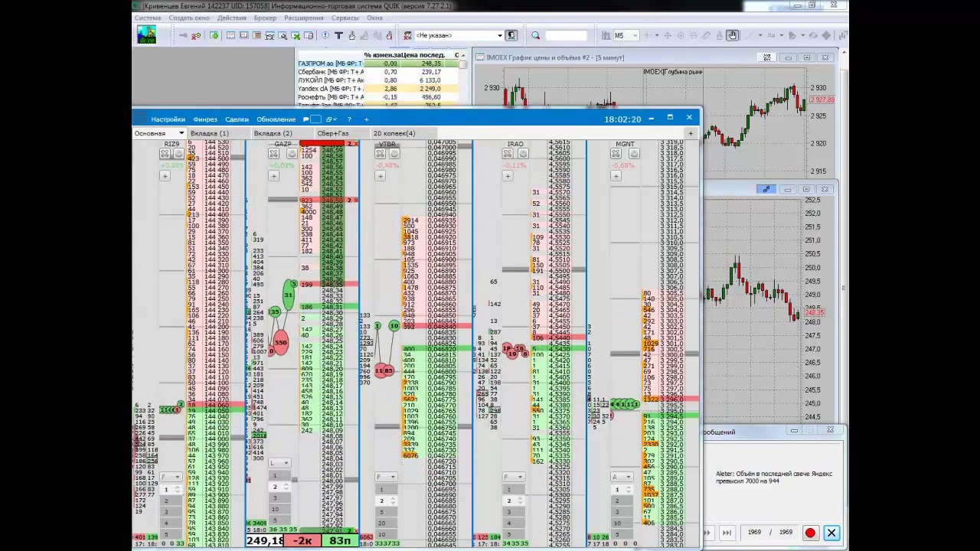Open the F dropdown in VTBR column
This screenshot has width=980, height=551.
(387, 477)
